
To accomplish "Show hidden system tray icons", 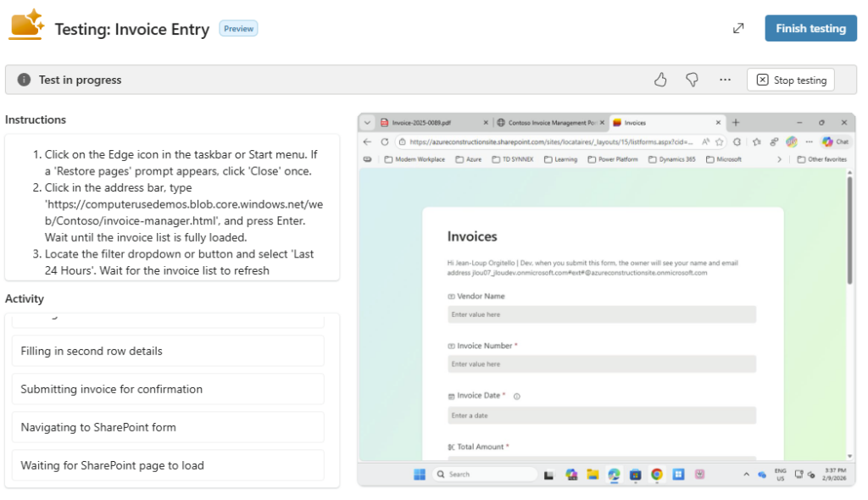I will click(746, 475).
